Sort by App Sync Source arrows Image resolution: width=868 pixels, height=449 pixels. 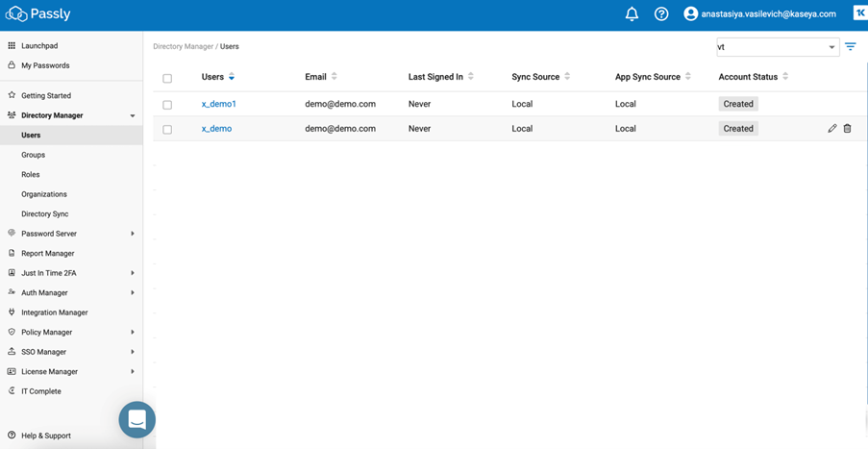[x=687, y=77]
